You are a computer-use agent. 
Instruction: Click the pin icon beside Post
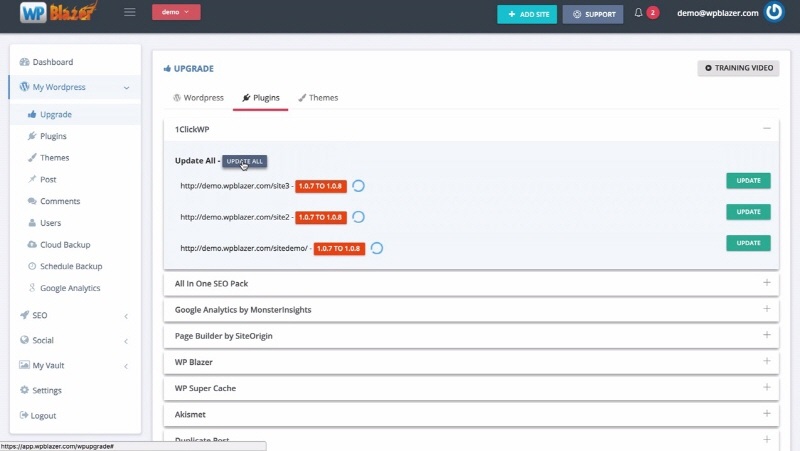click(x=32, y=179)
